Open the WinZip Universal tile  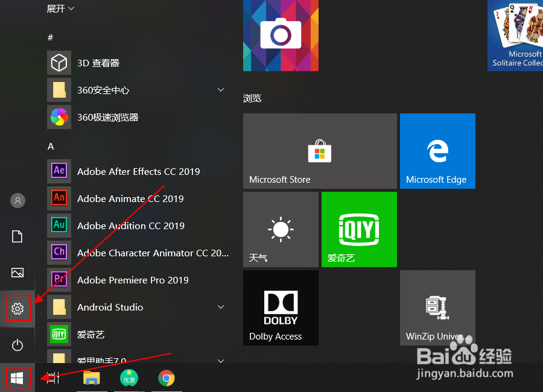pyautogui.click(x=438, y=308)
